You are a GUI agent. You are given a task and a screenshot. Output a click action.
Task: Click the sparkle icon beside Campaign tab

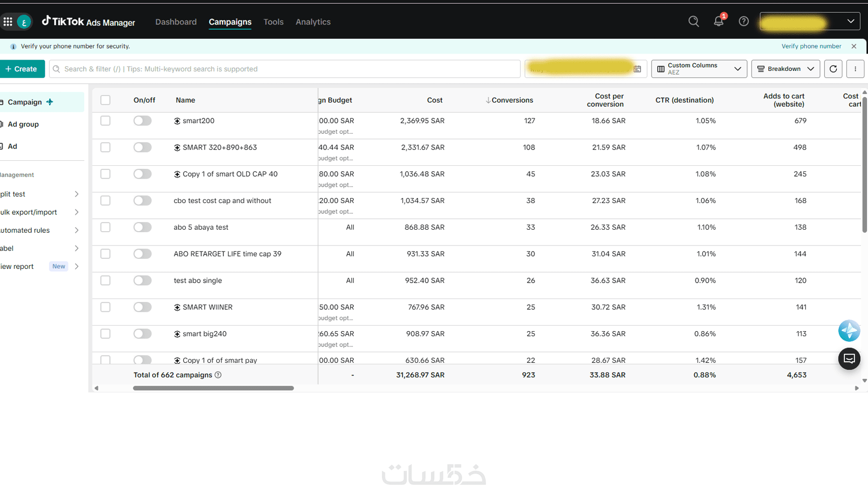point(50,102)
